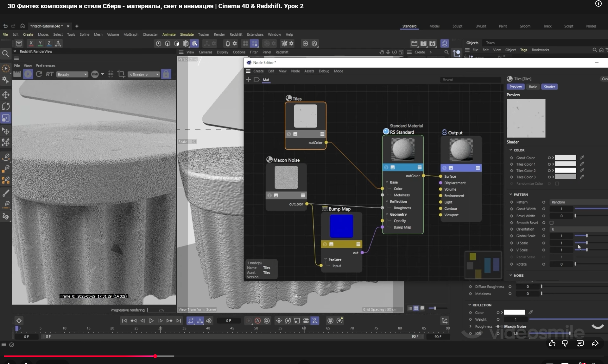
Task: Open the Simulate menu
Action: [x=187, y=34]
